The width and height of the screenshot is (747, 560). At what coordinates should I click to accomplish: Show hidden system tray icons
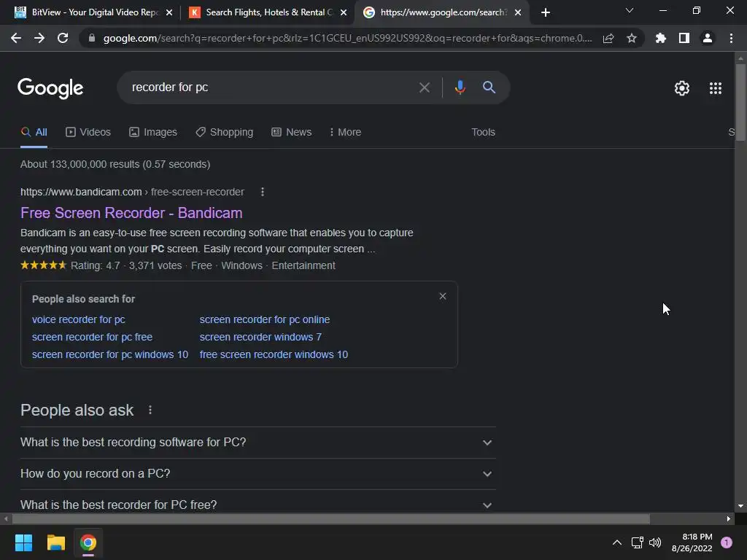click(x=617, y=542)
